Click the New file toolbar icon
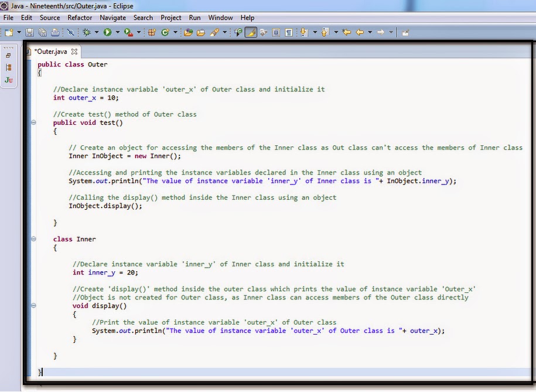This screenshot has height=392, width=536. point(9,32)
